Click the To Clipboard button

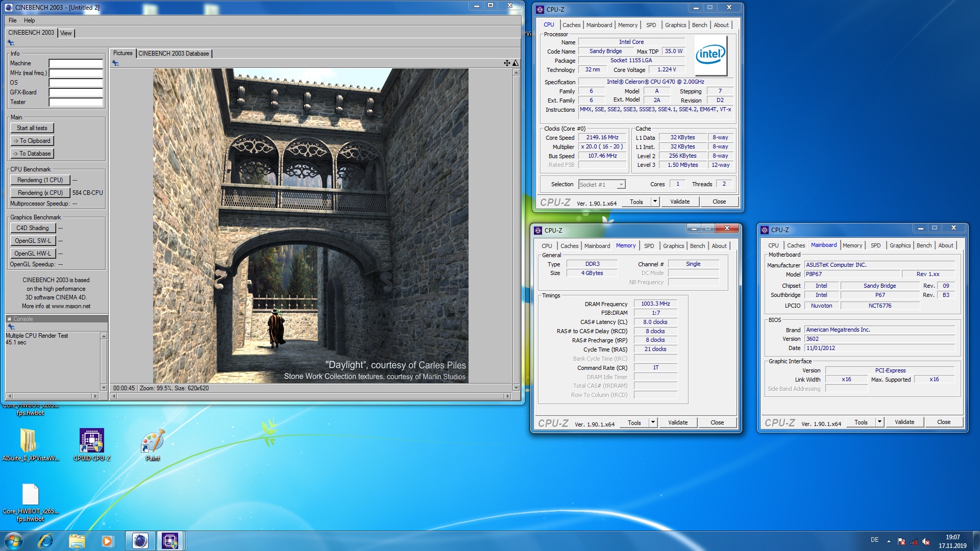pos(32,141)
